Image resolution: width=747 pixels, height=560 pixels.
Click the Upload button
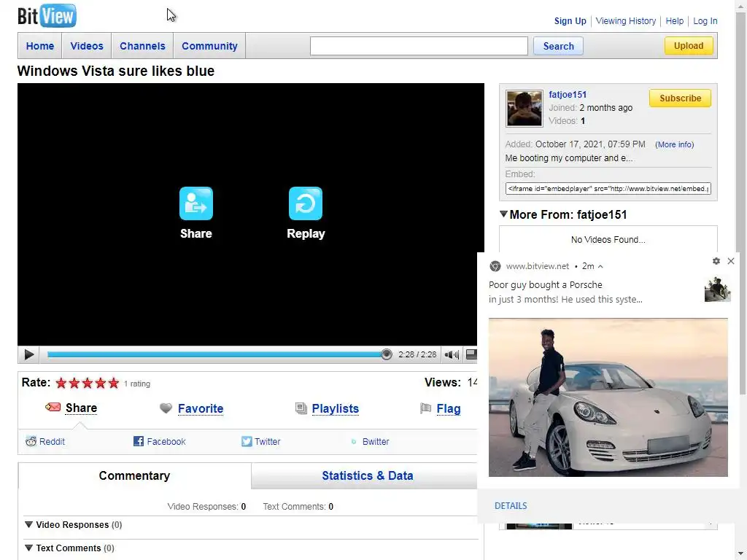tap(689, 46)
